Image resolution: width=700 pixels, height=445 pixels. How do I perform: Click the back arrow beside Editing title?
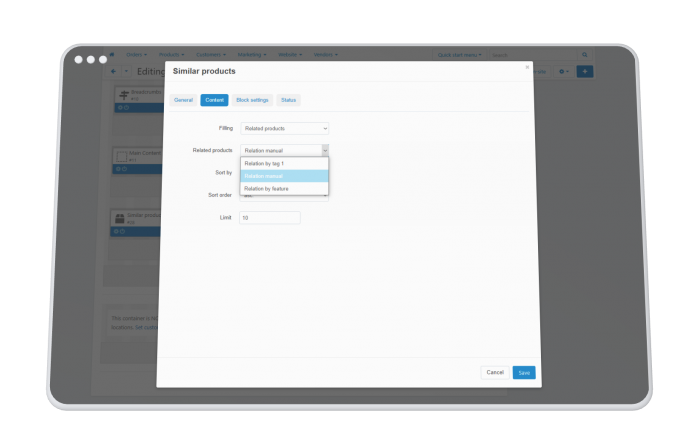[113, 71]
